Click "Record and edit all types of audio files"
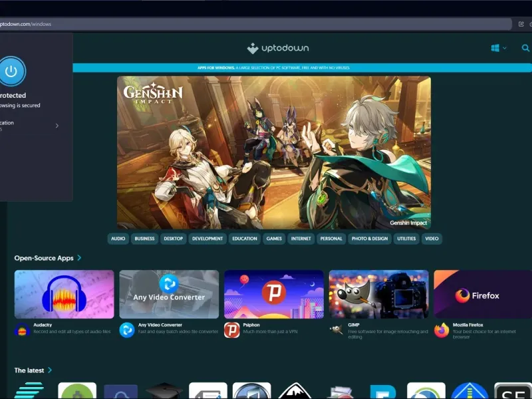Image resolution: width=532 pixels, height=399 pixels. click(72, 332)
